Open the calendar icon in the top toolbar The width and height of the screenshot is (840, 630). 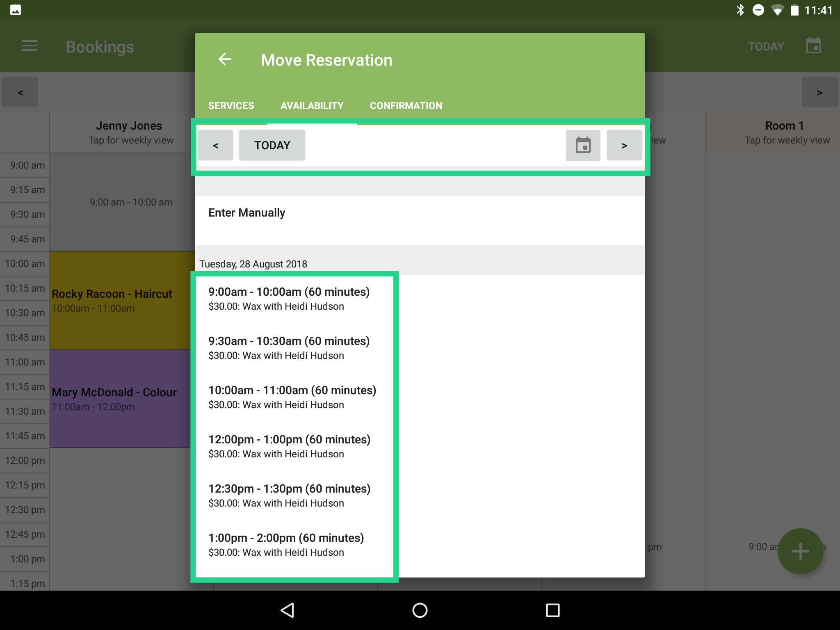tap(814, 46)
